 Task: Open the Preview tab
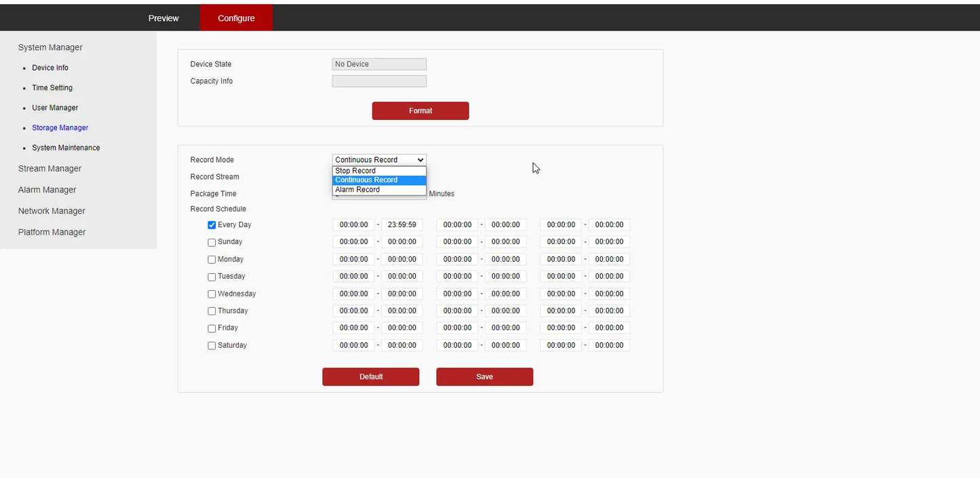tap(163, 18)
